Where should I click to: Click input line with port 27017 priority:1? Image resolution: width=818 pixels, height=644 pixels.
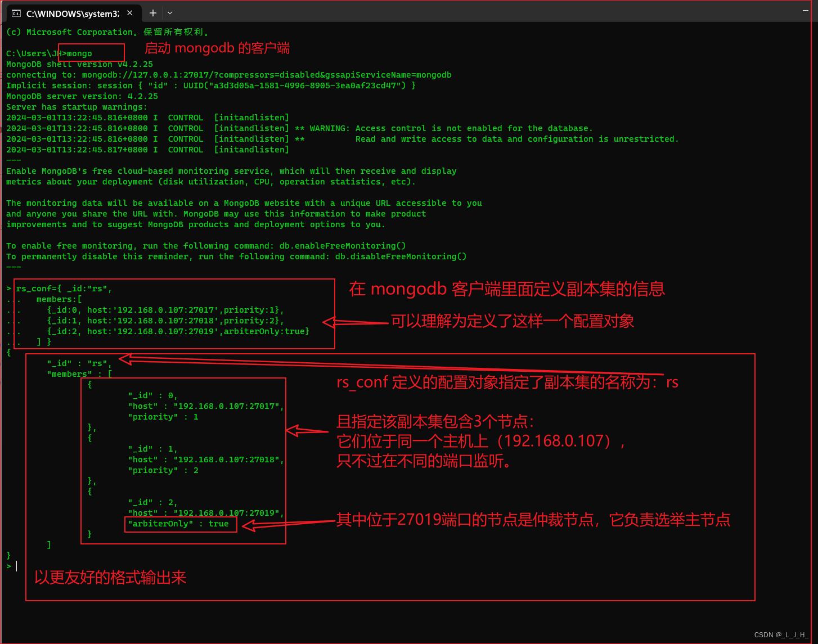[165, 310]
